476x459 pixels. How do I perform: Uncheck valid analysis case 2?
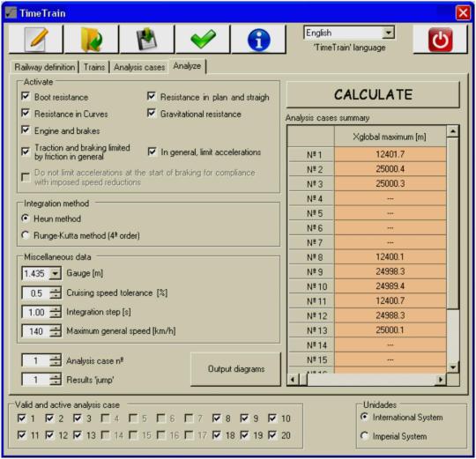pos(49,418)
